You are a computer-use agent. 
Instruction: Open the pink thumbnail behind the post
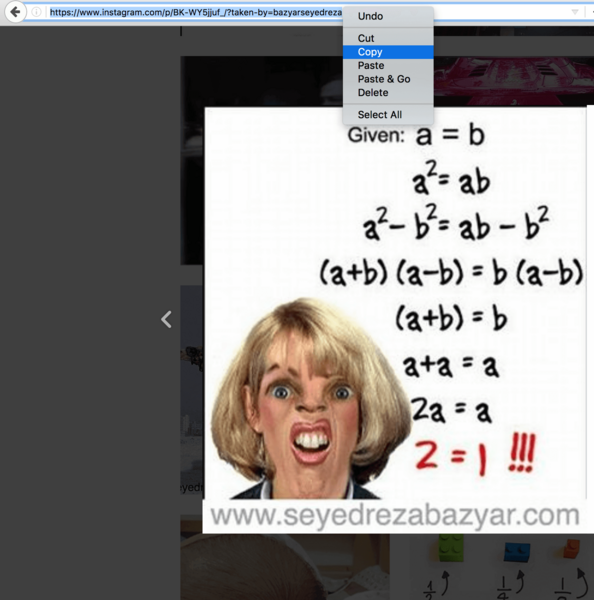tap(514, 80)
